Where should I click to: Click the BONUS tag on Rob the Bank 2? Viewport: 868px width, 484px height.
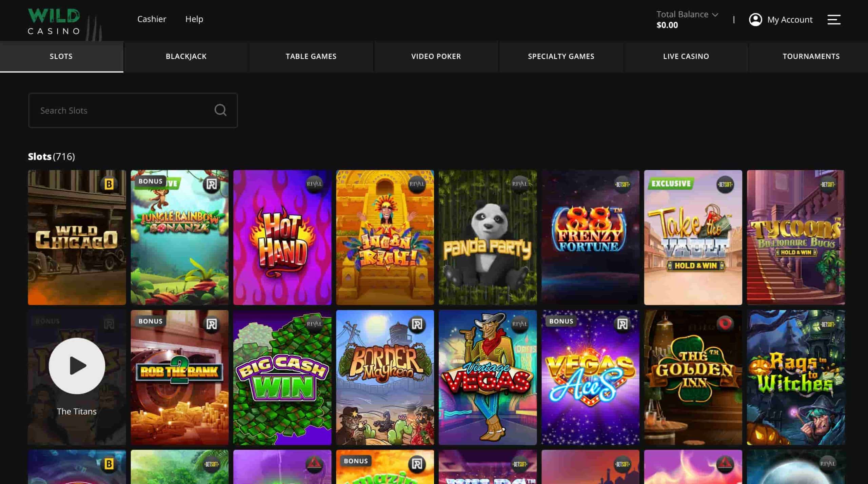pyautogui.click(x=150, y=321)
